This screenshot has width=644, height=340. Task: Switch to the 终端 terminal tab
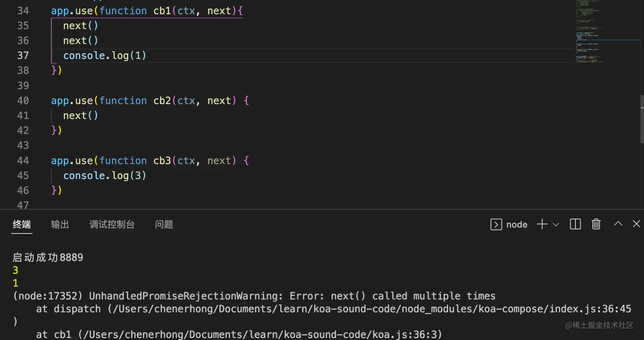[x=21, y=225]
